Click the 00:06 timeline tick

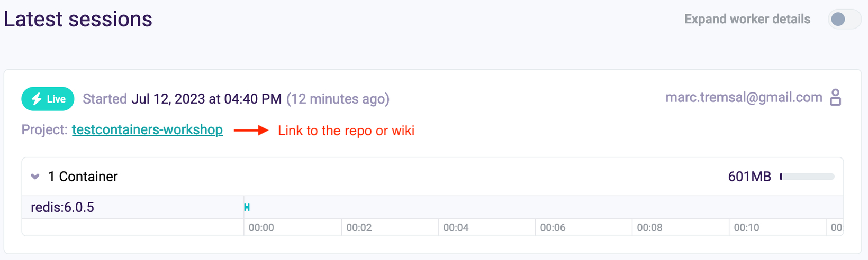click(x=553, y=228)
